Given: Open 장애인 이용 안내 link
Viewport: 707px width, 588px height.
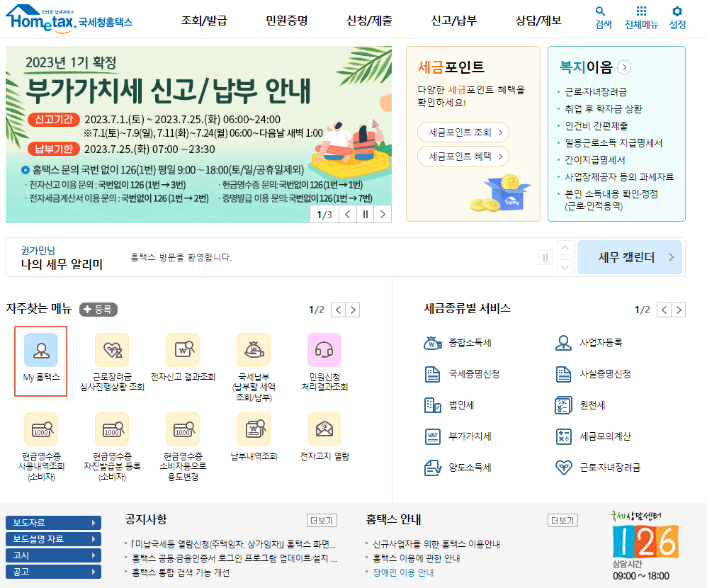Looking at the screenshot, I should click(x=403, y=572).
